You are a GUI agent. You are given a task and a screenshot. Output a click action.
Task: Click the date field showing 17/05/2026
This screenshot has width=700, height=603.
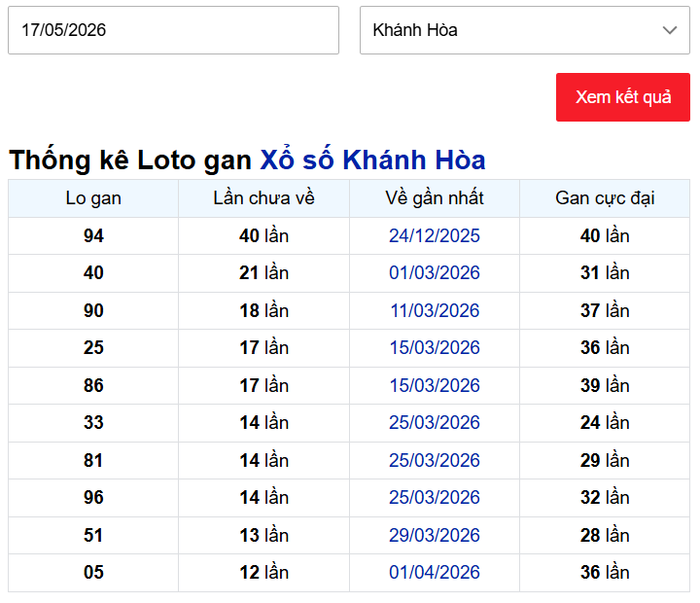pos(173,30)
